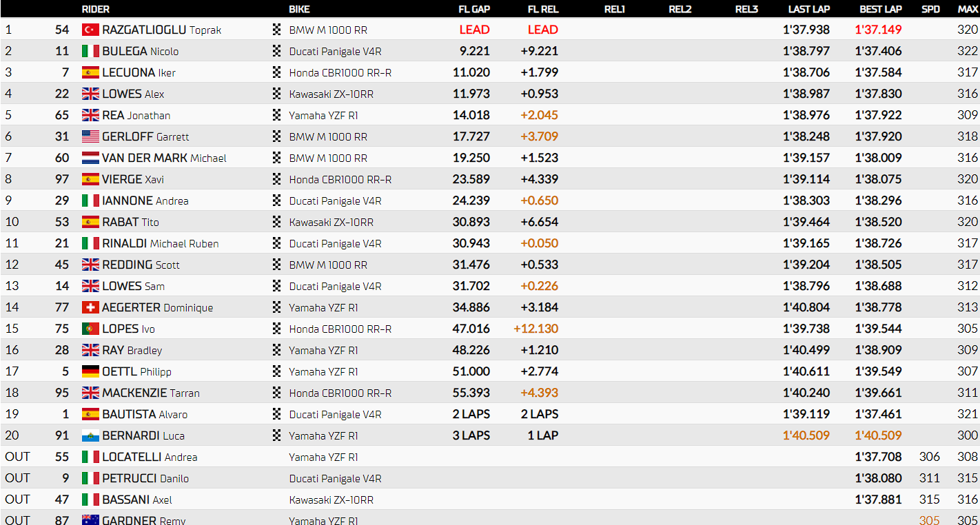Click the BIKE column header
Viewport: 980px width, 525px height.
pos(299,9)
